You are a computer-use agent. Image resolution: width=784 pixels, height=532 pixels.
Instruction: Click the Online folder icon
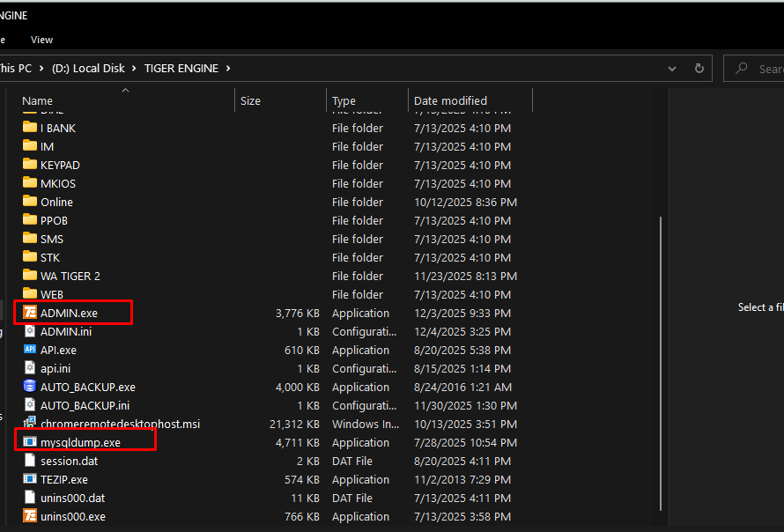30,202
